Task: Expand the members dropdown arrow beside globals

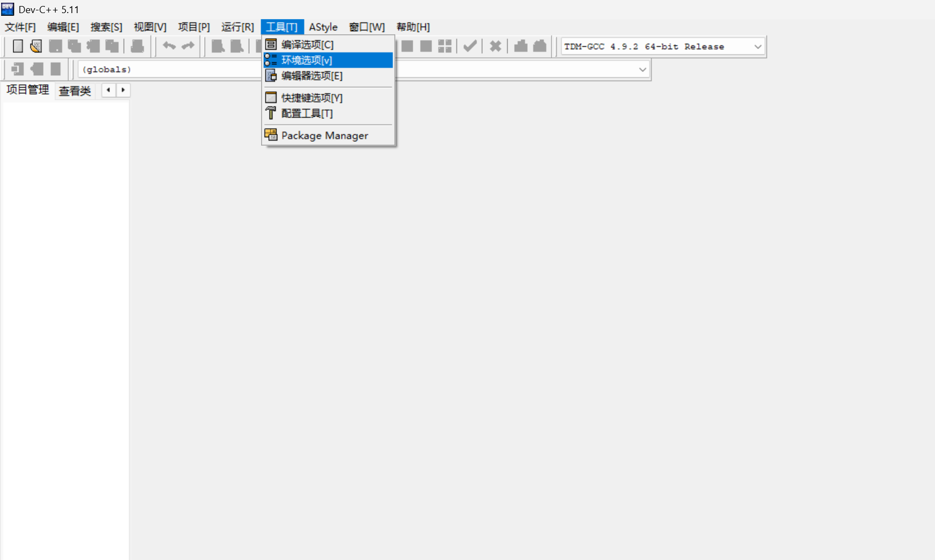Action: click(x=643, y=69)
